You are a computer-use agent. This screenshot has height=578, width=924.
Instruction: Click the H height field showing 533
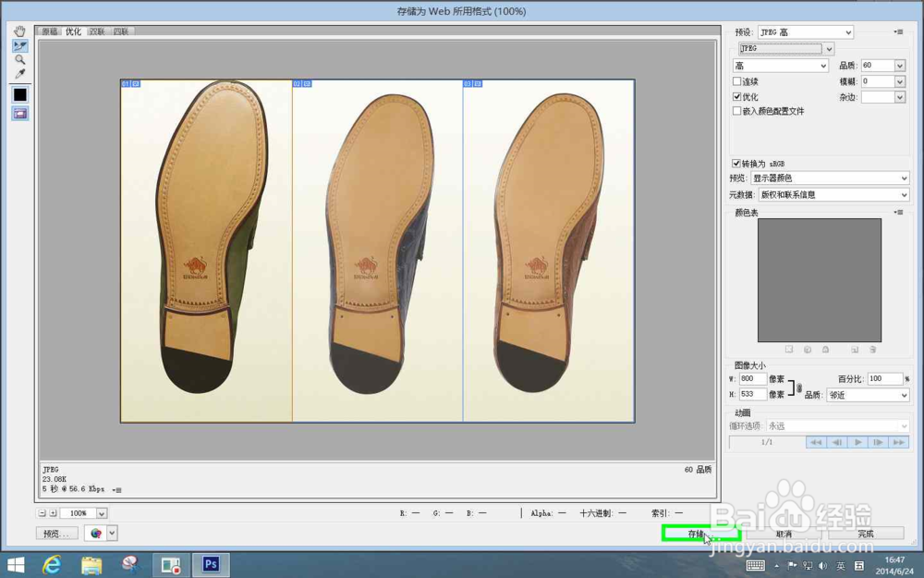752,394
